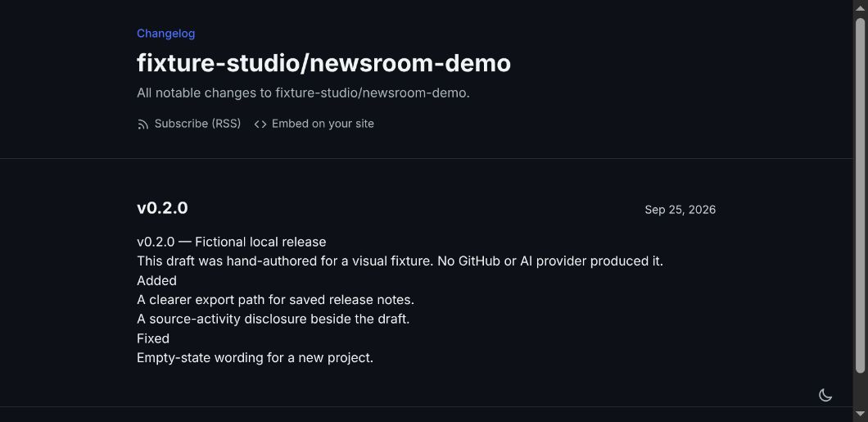Click 'This draft was hand-authored' sentence
The width and height of the screenshot is (868, 422).
[x=400, y=261]
